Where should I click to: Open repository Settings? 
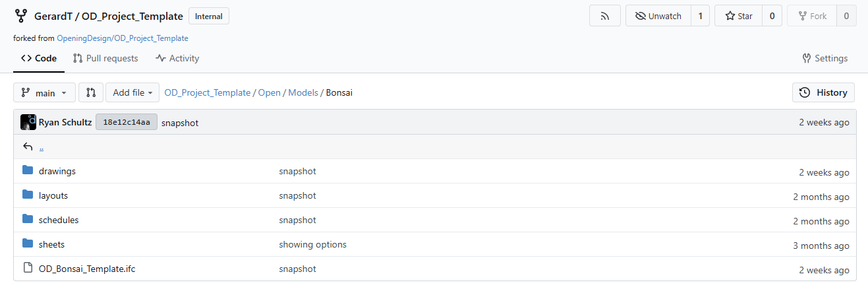pyautogui.click(x=825, y=58)
